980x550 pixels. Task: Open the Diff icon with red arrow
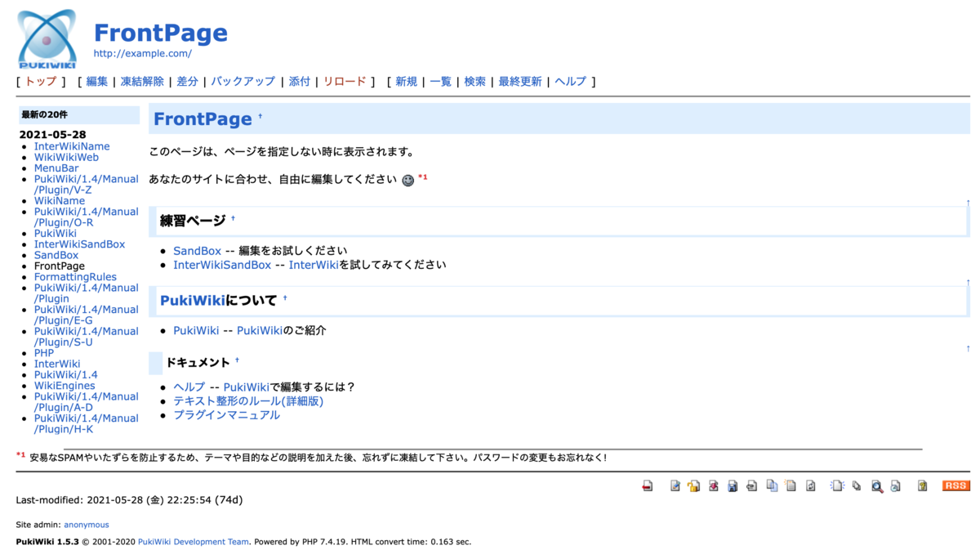click(x=714, y=485)
